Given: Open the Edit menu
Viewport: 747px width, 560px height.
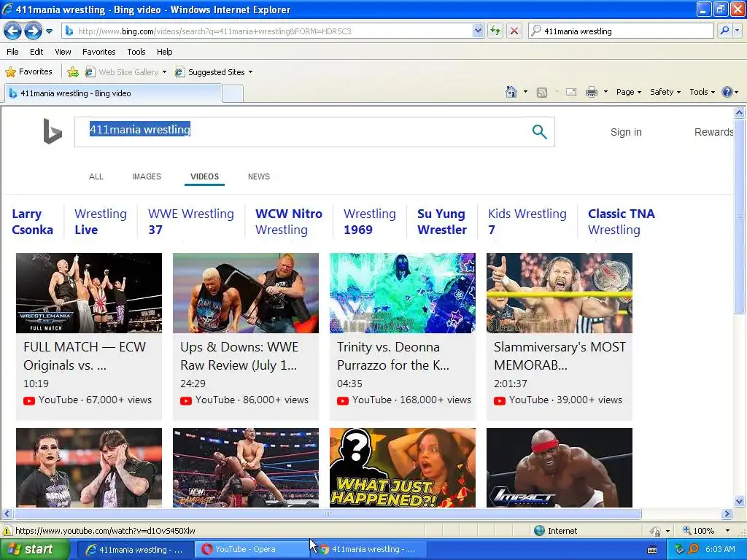Looking at the screenshot, I should tap(36, 52).
